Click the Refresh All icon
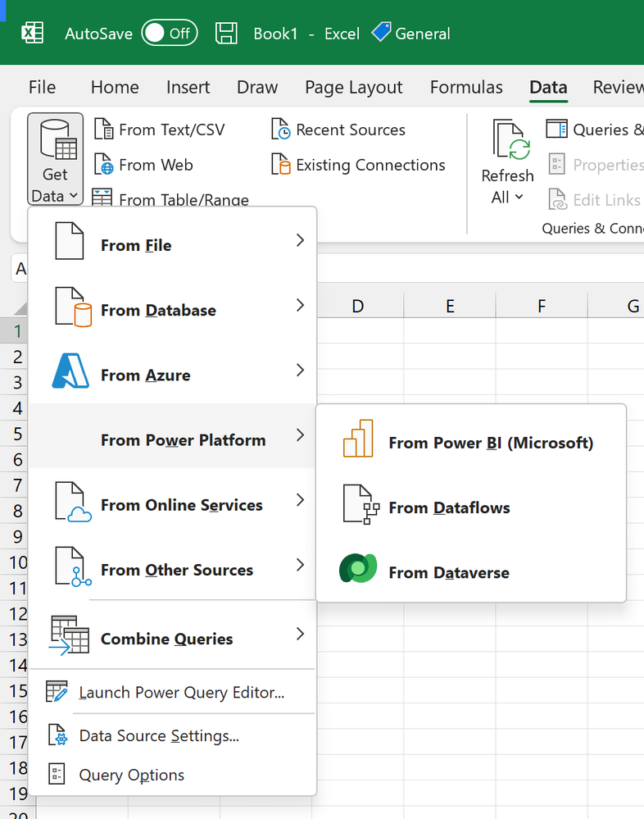 coord(511,139)
